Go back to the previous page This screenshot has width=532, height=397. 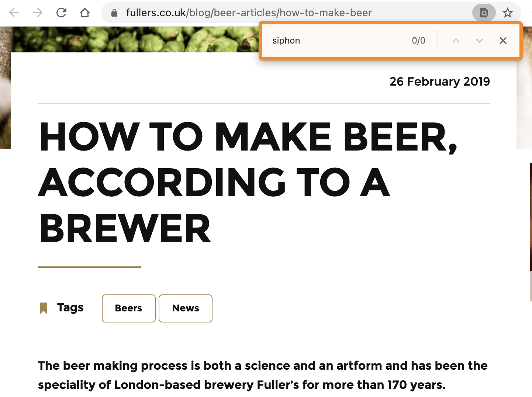(14, 13)
